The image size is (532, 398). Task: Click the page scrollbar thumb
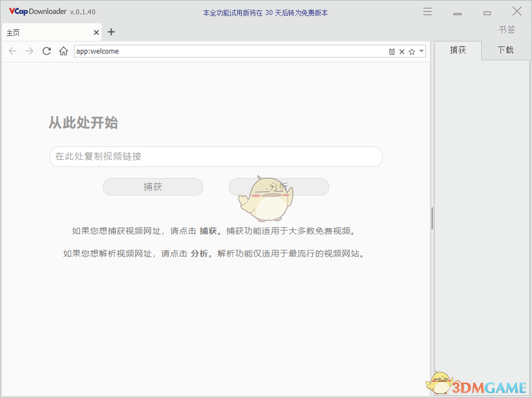[x=431, y=218]
